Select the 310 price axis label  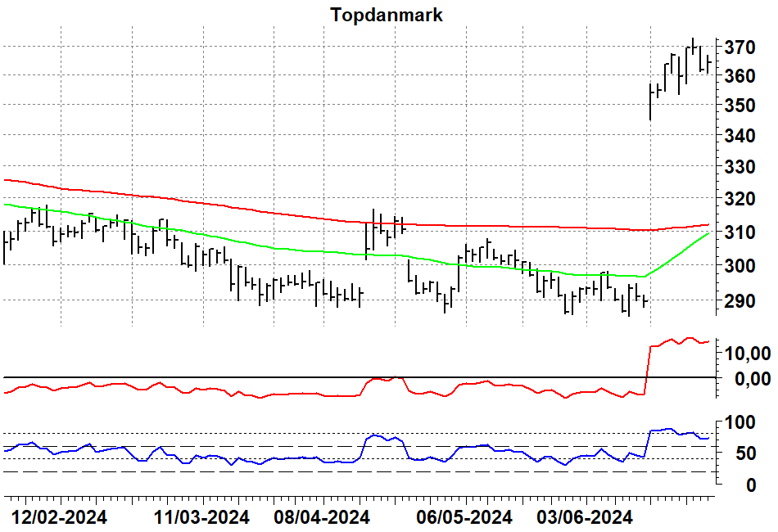coord(740,232)
